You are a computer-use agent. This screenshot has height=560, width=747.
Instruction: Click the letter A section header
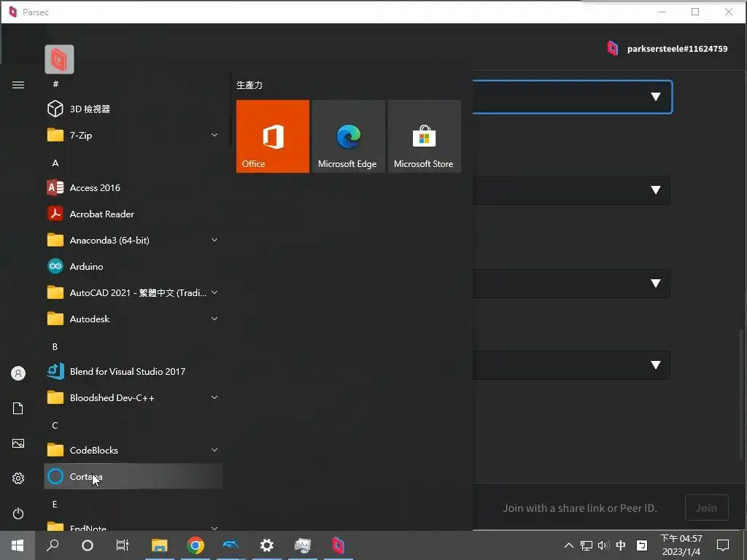tap(55, 163)
